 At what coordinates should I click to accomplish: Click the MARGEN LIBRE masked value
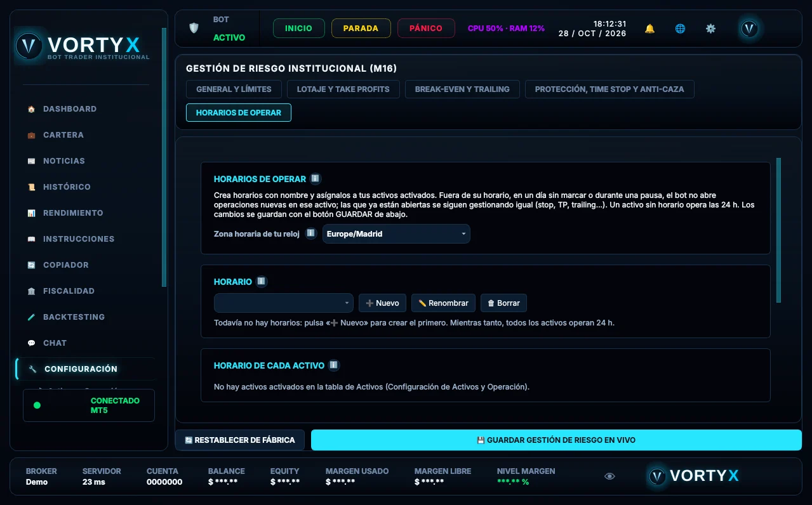[x=429, y=482]
